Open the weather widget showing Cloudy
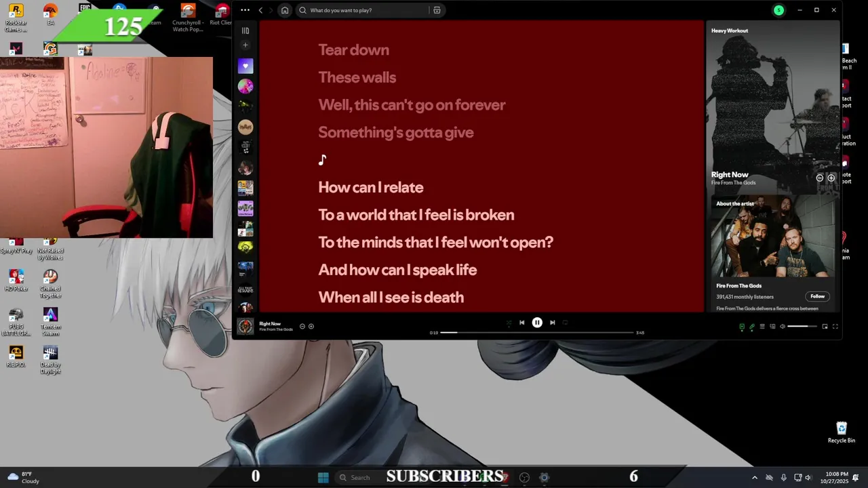Image resolution: width=868 pixels, height=488 pixels. pos(22,477)
